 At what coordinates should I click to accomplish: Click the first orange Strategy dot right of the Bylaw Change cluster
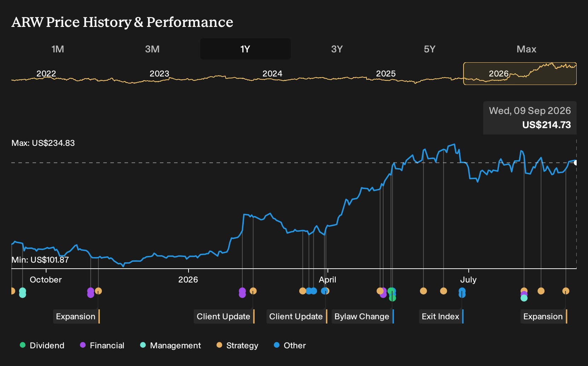423,291
